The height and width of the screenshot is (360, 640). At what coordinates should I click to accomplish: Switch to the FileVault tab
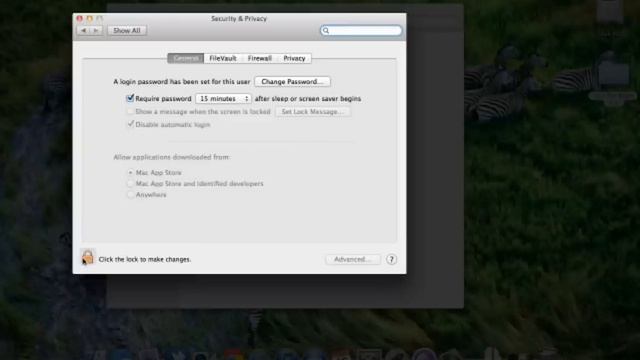223,58
